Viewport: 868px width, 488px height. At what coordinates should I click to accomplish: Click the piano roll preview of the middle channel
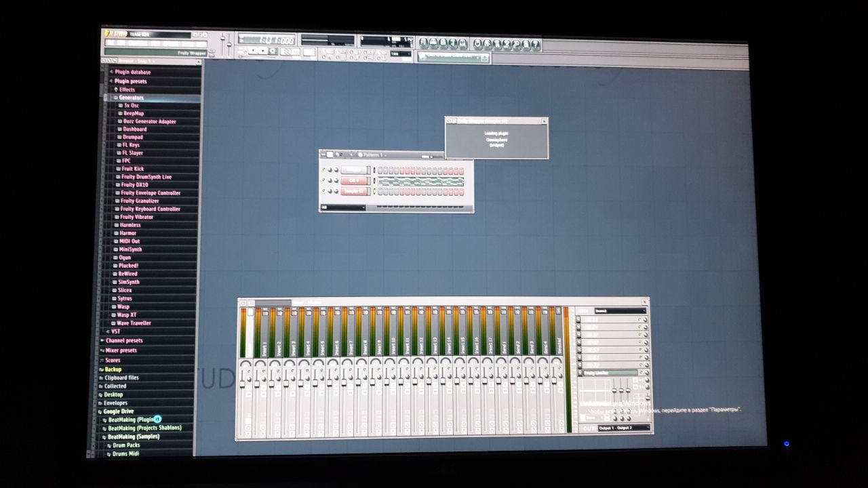click(x=421, y=181)
